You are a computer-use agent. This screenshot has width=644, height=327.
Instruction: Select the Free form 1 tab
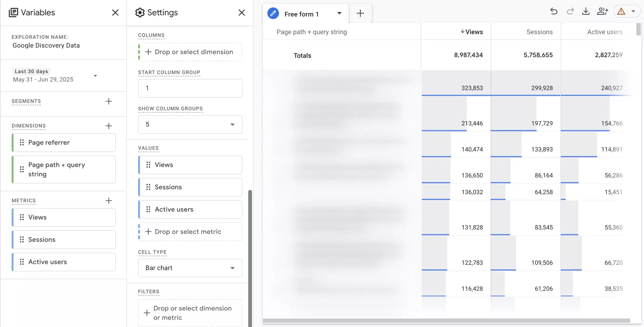(x=301, y=14)
